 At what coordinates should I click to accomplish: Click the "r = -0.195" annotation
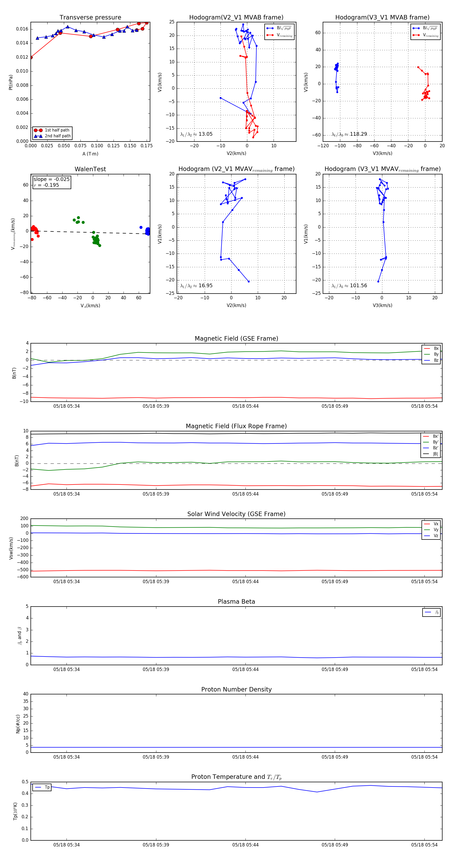(47, 185)
